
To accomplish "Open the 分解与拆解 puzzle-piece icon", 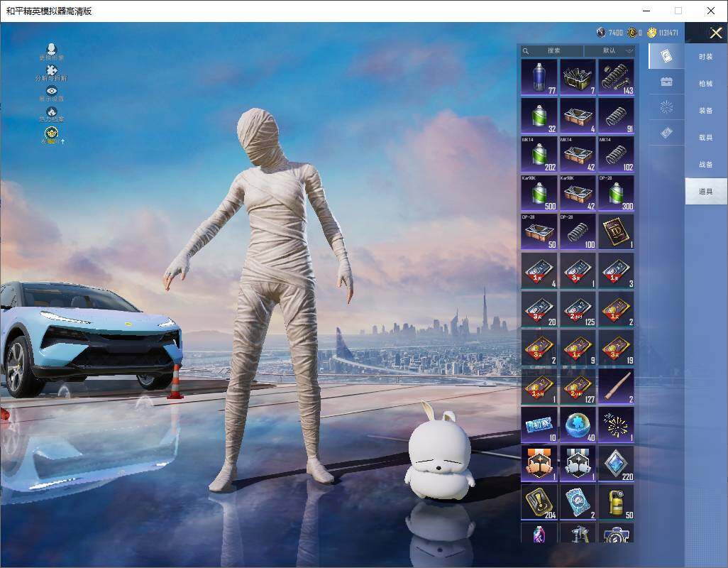I will [x=52, y=73].
